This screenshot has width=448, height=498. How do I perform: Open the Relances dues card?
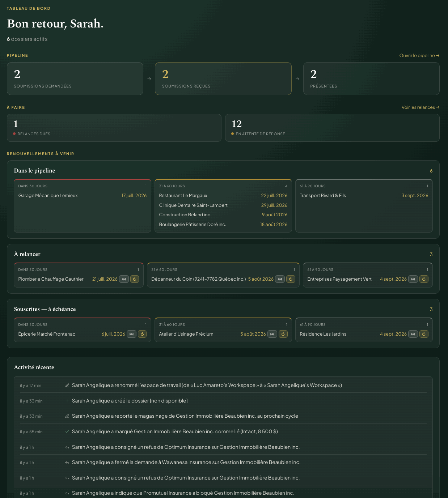point(114,128)
